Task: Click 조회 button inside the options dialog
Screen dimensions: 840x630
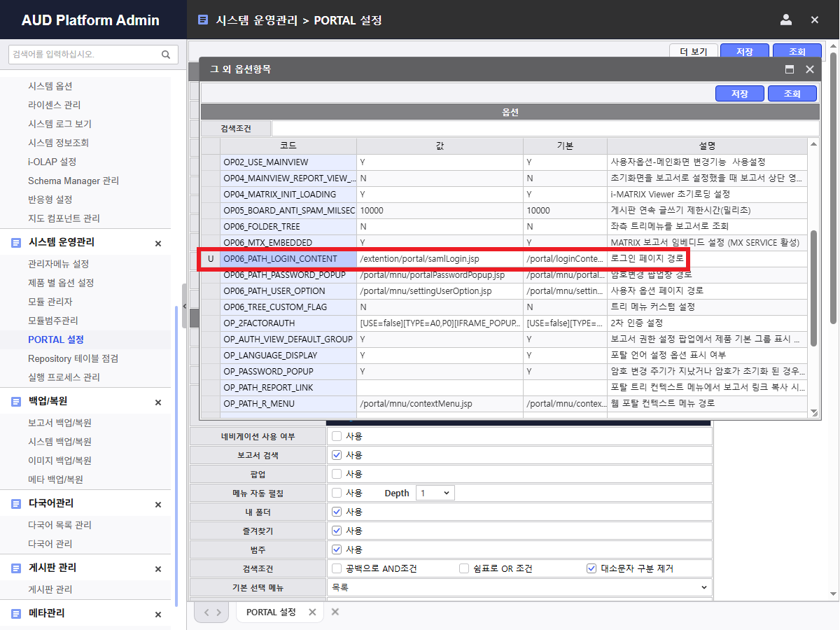Action: pyautogui.click(x=792, y=94)
